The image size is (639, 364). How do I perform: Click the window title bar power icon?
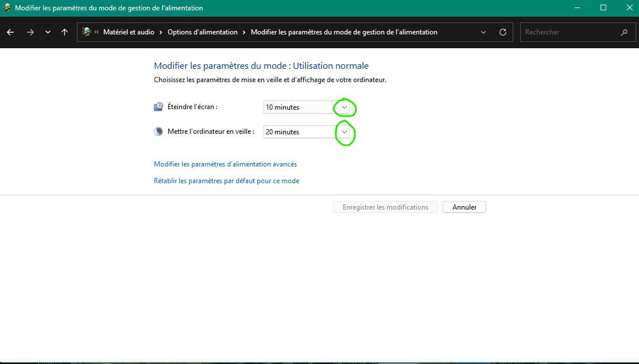7,7
